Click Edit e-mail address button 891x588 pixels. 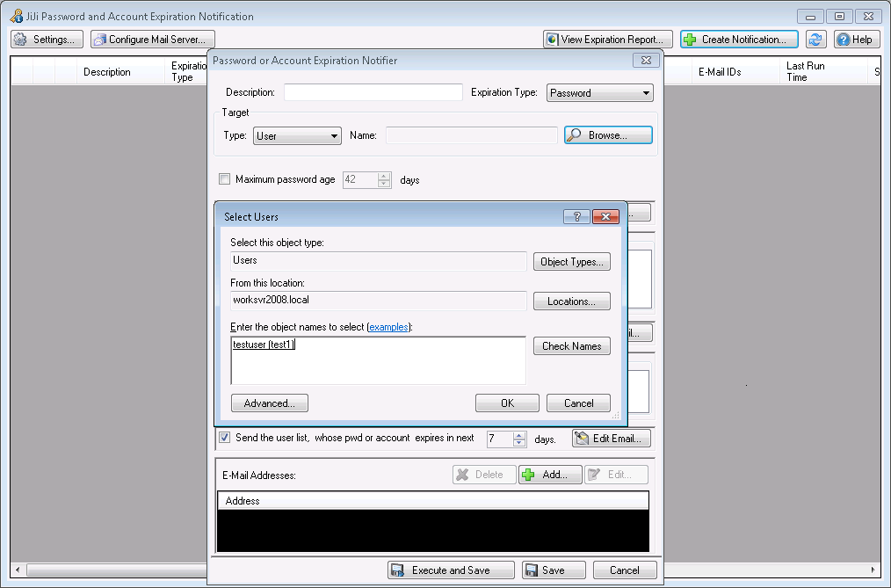(x=616, y=475)
